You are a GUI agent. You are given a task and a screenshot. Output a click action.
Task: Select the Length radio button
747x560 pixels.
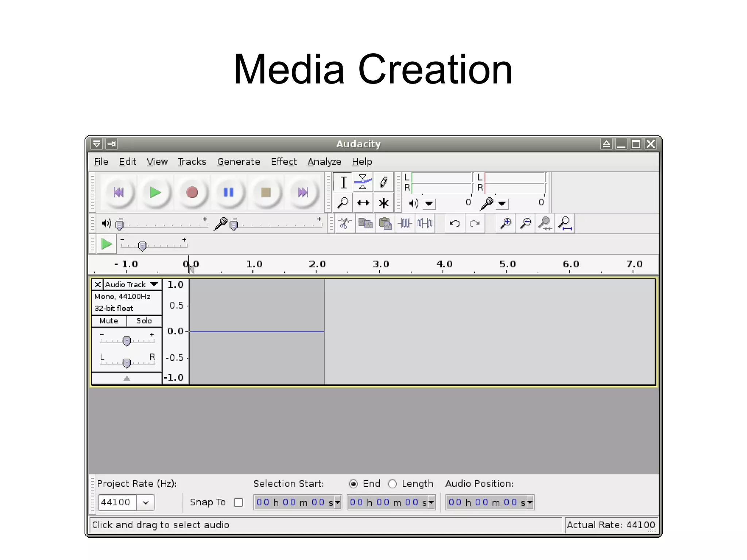[392, 484]
